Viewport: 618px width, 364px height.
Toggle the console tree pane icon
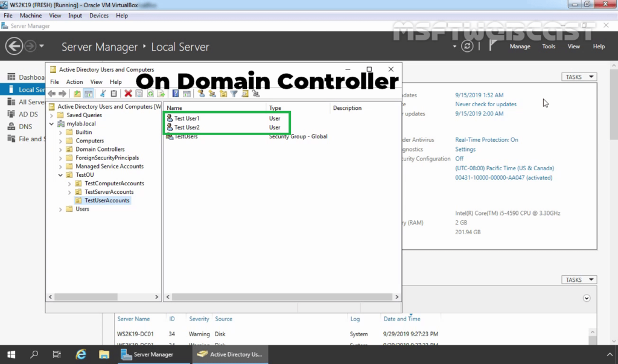tap(89, 94)
